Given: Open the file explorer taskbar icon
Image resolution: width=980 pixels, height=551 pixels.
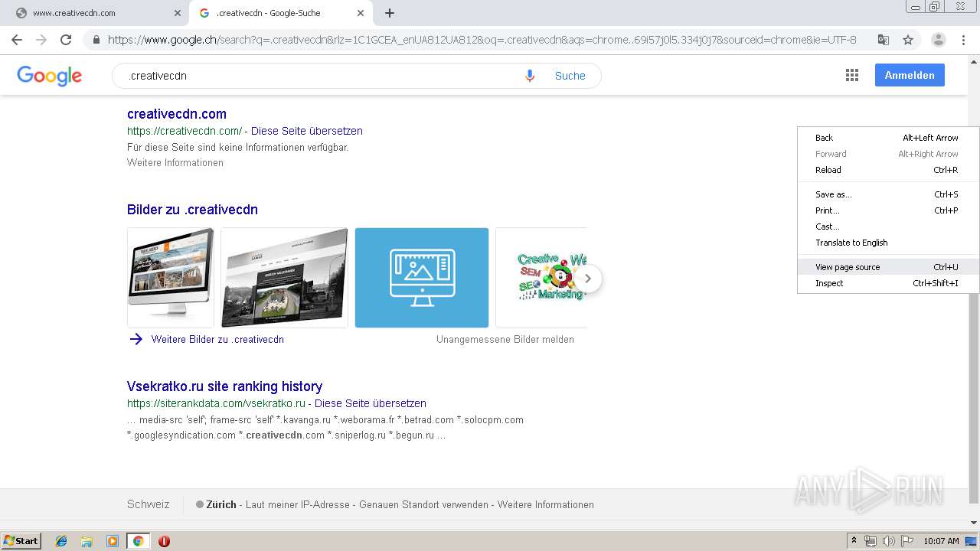Looking at the screenshot, I should point(87,541).
